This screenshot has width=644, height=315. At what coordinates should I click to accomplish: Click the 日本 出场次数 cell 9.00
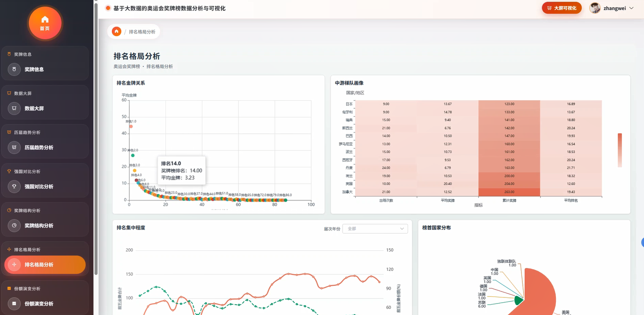point(386,104)
